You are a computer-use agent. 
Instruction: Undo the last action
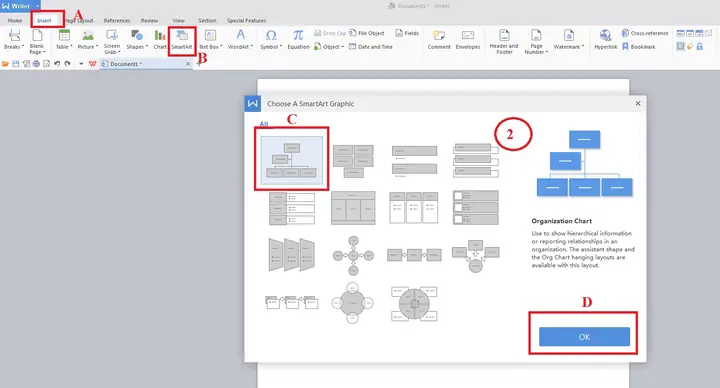pos(57,64)
